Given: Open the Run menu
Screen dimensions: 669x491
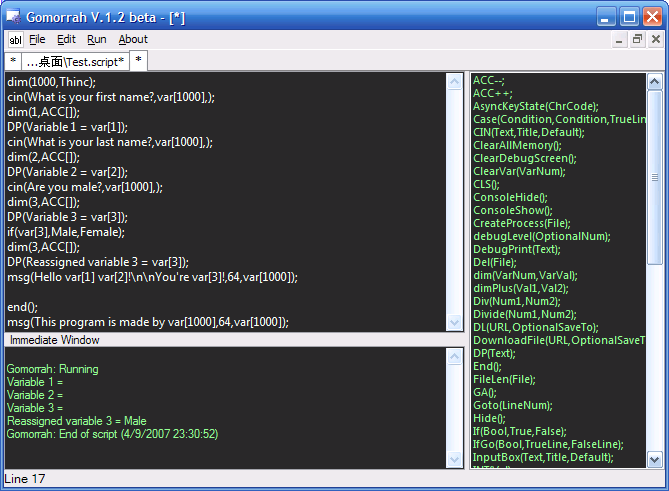Looking at the screenshot, I should pyautogui.click(x=96, y=40).
